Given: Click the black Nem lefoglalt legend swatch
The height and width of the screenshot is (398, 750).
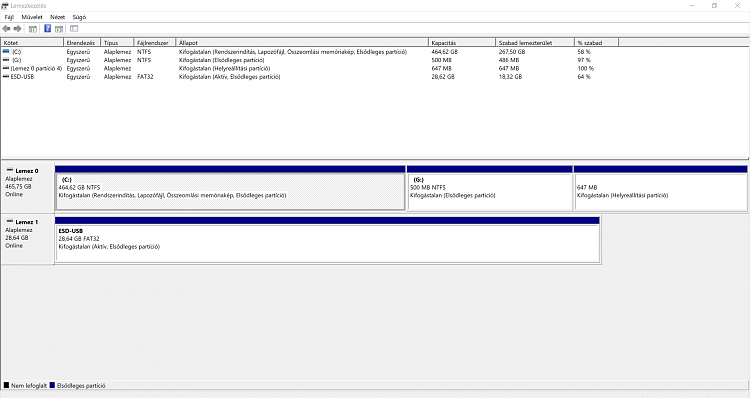Looking at the screenshot, I should pyautogui.click(x=6, y=385).
